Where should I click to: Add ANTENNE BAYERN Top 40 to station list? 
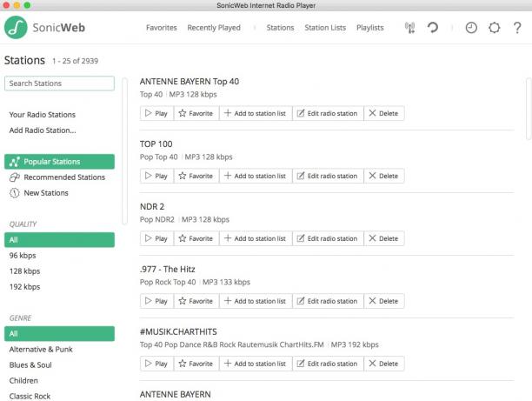click(x=256, y=113)
